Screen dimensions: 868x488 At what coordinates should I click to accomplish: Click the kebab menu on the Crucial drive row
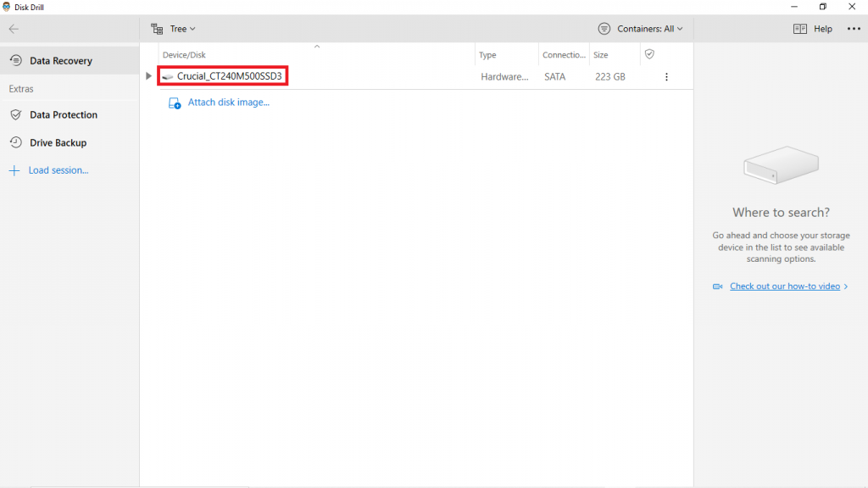tap(666, 75)
